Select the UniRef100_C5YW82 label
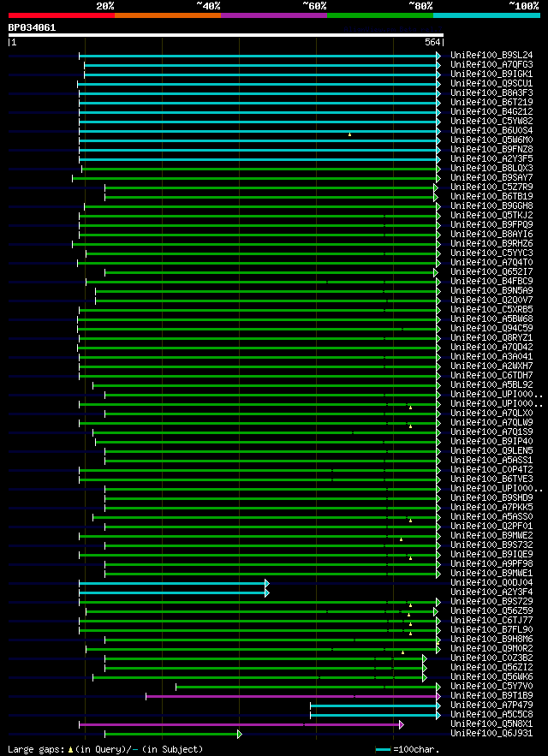The width and height of the screenshot is (548, 756). (x=491, y=121)
